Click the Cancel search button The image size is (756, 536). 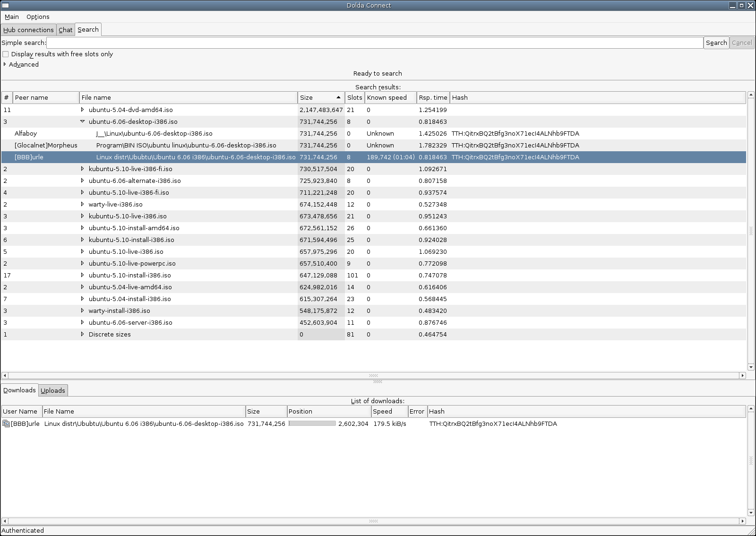click(x=742, y=43)
